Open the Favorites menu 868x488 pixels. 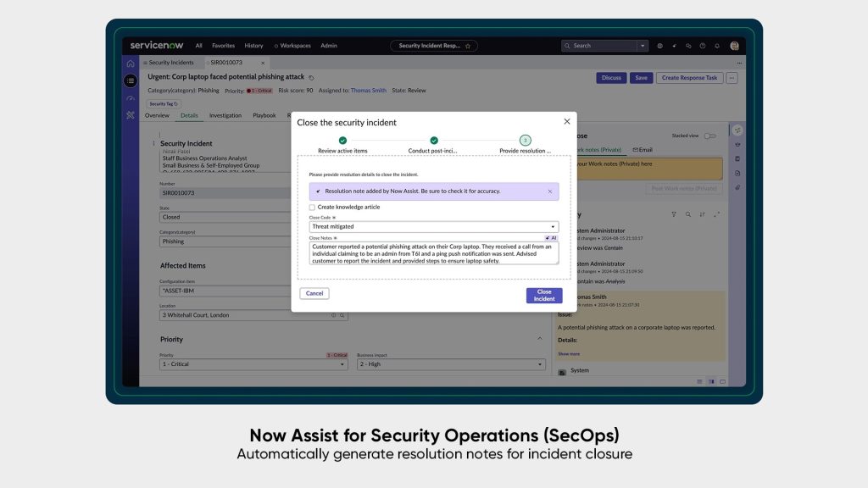(223, 46)
